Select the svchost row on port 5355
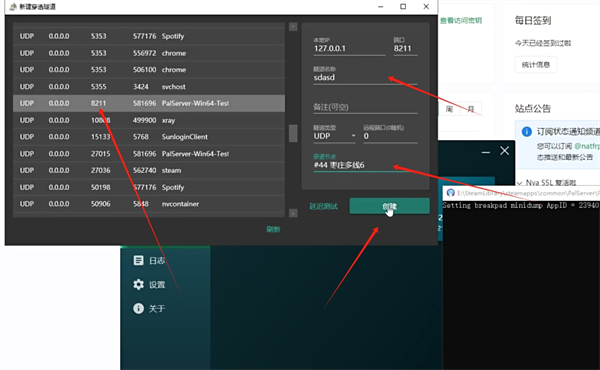This screenshot has width=600, height=370. click(x=149, y=86)
